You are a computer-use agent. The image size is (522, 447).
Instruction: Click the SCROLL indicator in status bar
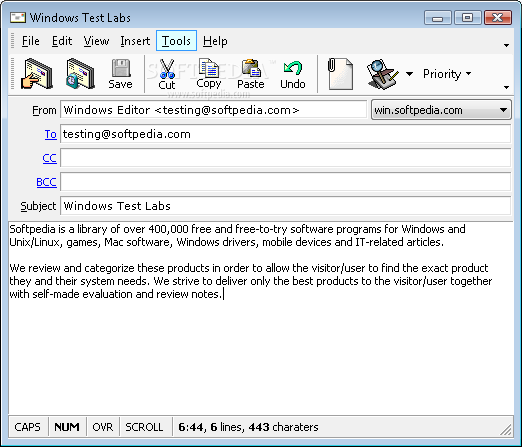[x=144, y=427]
